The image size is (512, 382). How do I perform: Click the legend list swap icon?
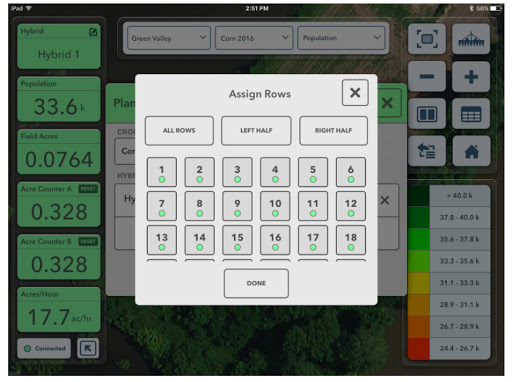click(x=427, y=151)
